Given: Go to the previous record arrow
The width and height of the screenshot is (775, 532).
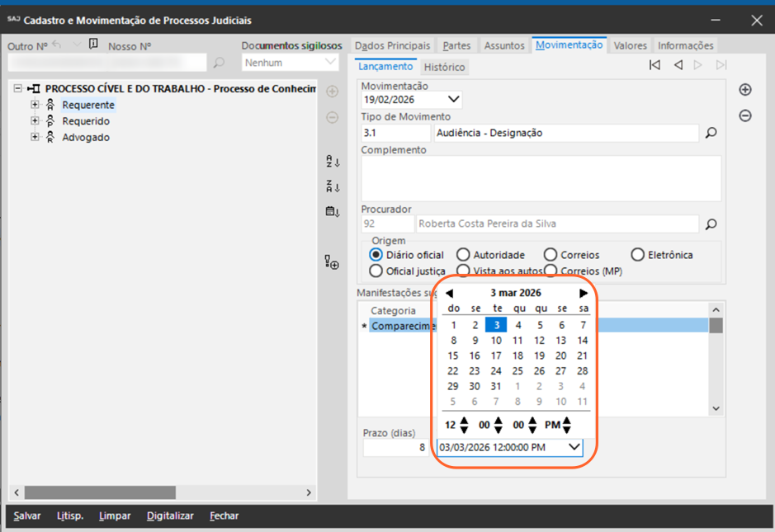Looking at the screenshot, I should [x=678, y=65].
